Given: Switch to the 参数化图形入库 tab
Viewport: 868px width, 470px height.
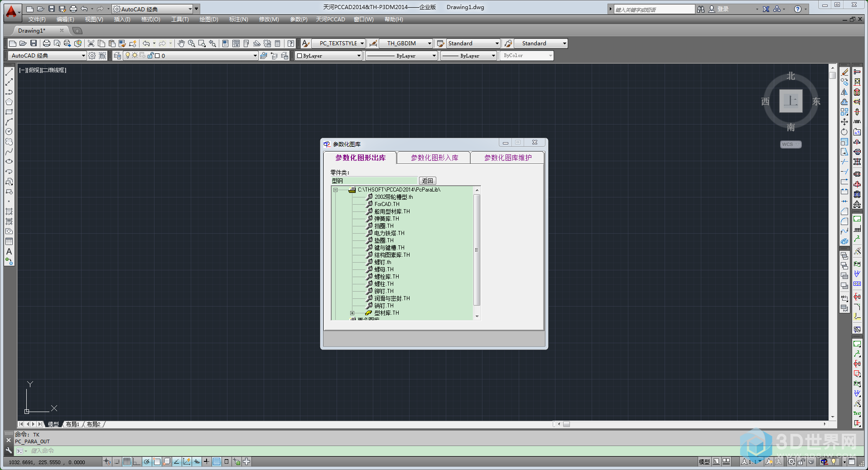Looking at the screenshot, I should point(434,158).
